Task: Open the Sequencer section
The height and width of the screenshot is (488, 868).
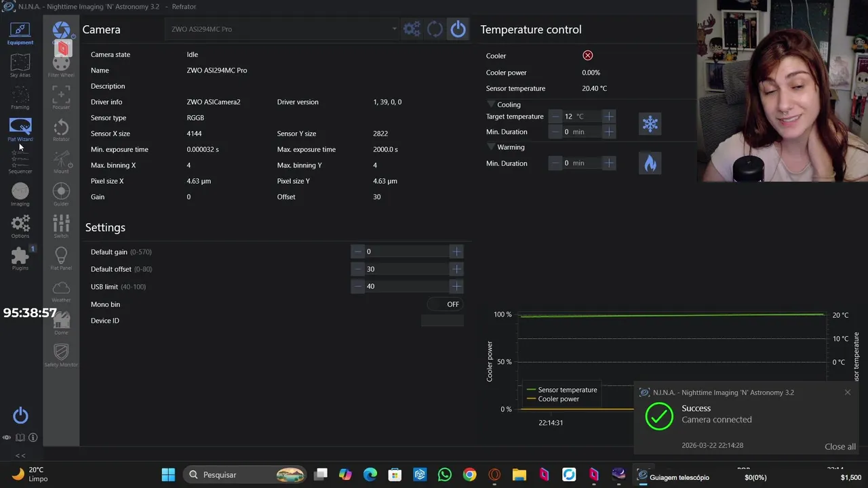Action: (x=20, y=163)
